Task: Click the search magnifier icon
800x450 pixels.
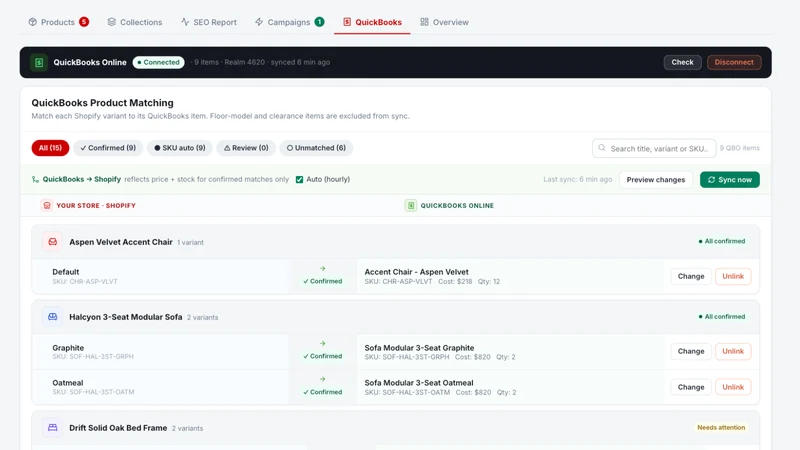Action: click(602, 148)
